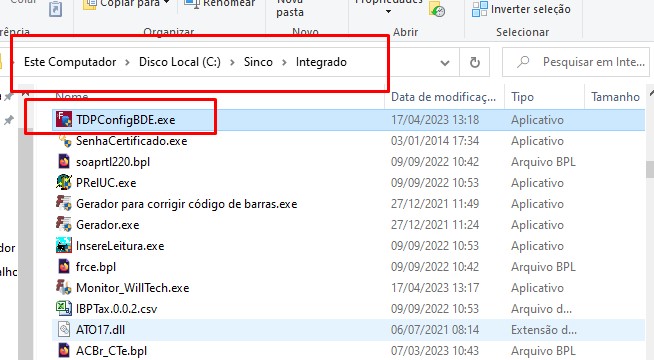The height and width of the screenshot is (360, 654).
Task: Click the SenhaCertificado.exe key icon
Action: [x=64, y=141]
